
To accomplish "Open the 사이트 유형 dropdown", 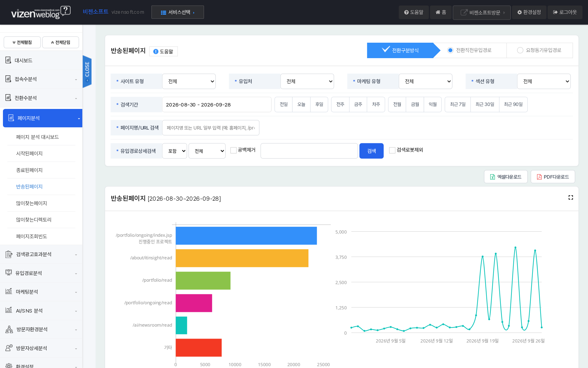I will (189, 81).
